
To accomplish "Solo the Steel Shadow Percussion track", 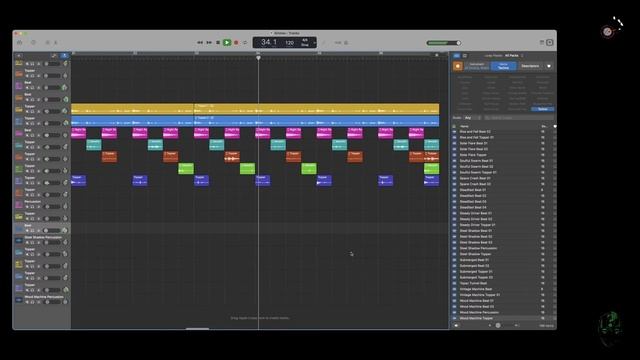I will coord(32,242).
